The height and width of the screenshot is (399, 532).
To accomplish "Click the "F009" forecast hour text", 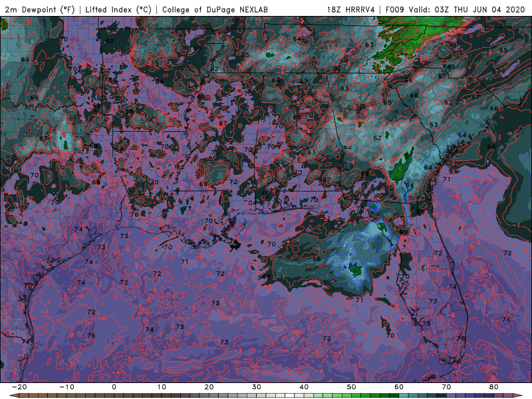I will point(395,9).
